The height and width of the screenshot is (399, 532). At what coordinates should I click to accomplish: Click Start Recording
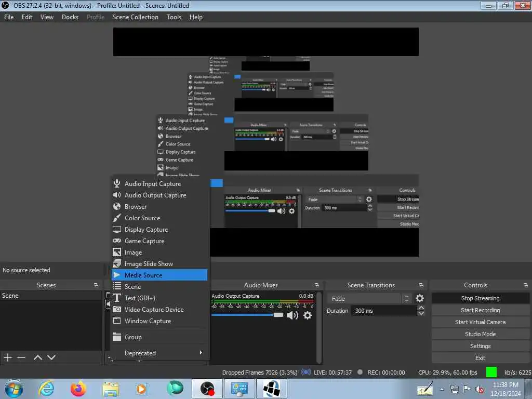click(x=480, y=310)
